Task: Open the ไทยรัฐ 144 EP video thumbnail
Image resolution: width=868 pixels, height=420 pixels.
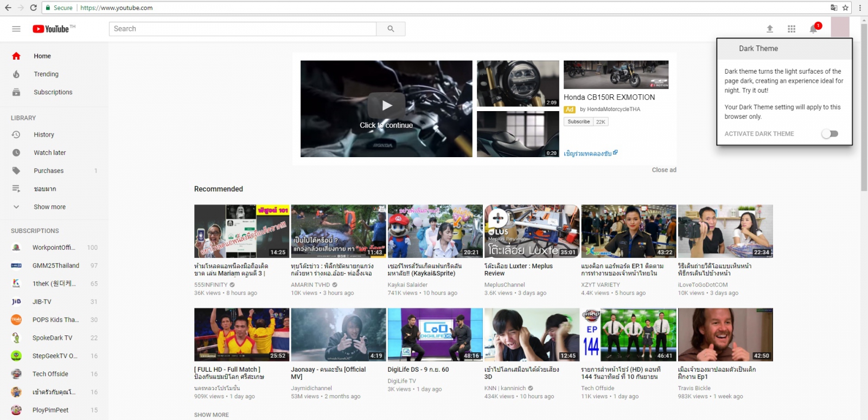Action: [x=629, y=334]
